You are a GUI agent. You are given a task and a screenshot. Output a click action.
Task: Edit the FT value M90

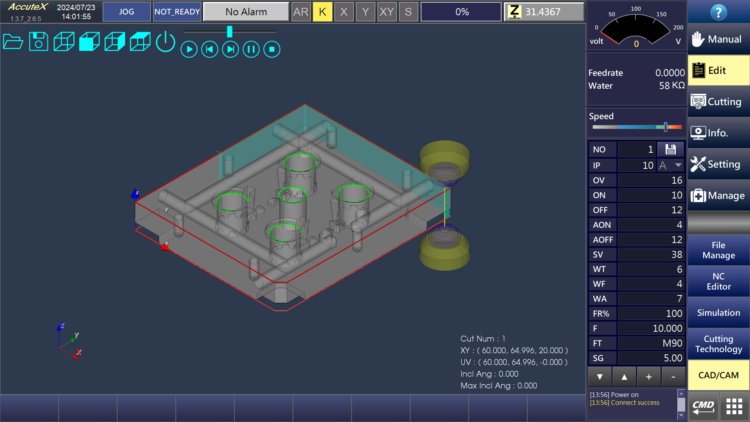tap(651, 343)
